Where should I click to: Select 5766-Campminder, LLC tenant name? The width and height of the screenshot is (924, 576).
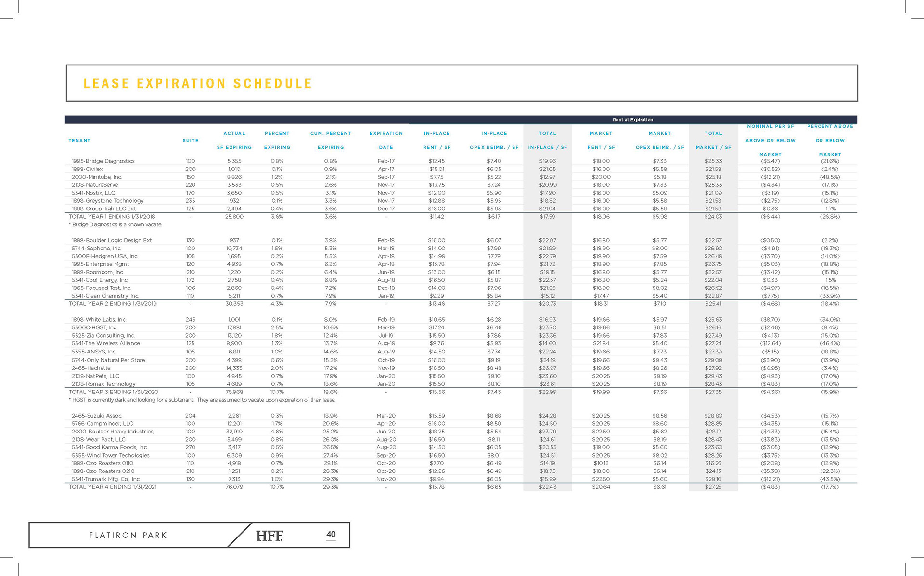pos(102,424)
